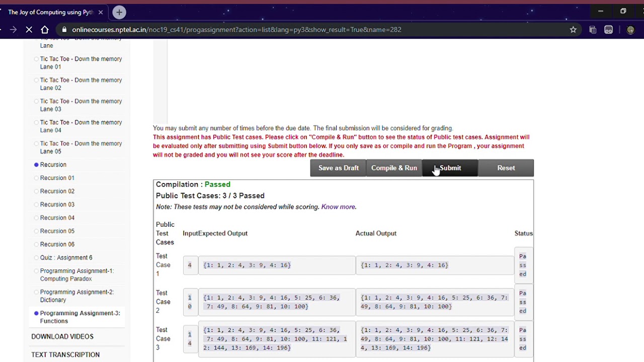Submit the assignment
This screenshot has height=362, width=644.
(x=450, y=168)
